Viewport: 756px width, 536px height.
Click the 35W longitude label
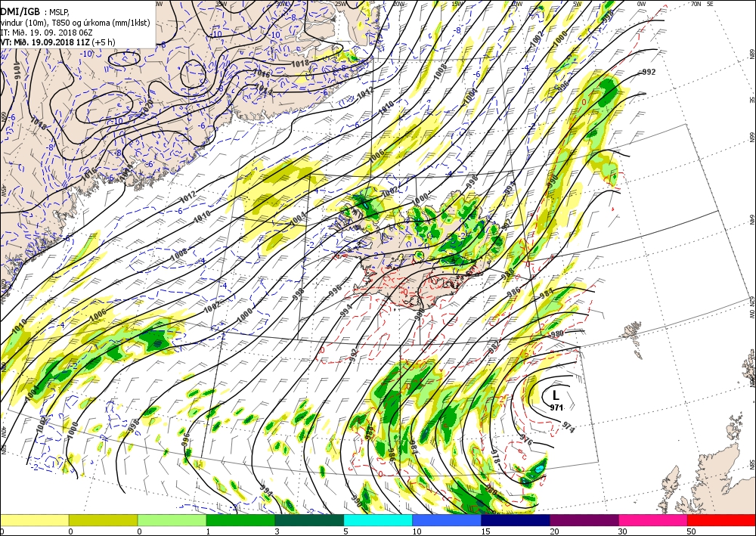pyautogui.click(x=221, y=3)
